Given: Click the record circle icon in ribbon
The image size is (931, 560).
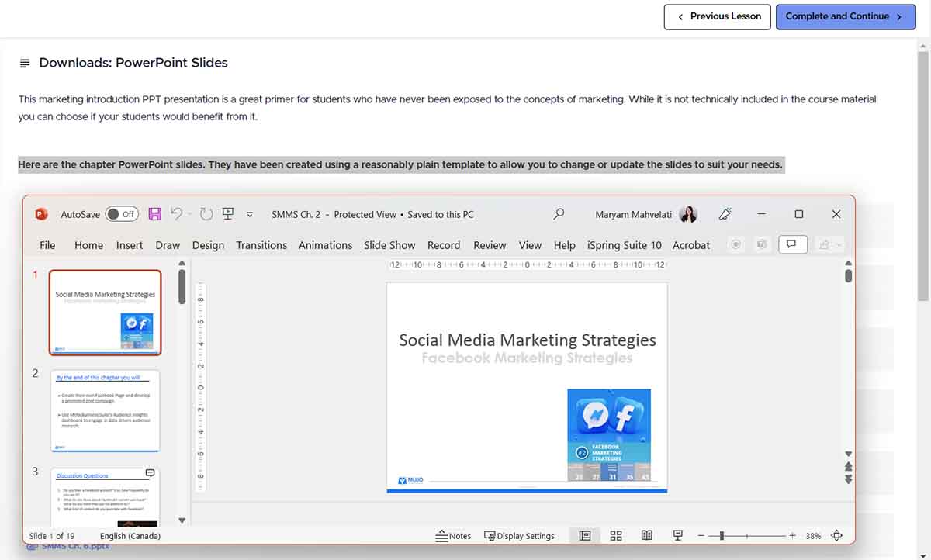Looking at the screenshot, I should pos(736,244).
